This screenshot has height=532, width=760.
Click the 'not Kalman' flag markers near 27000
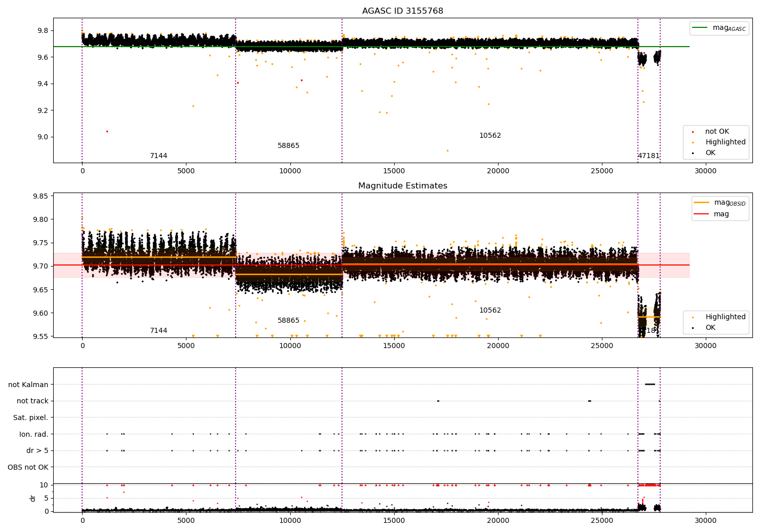650,384
